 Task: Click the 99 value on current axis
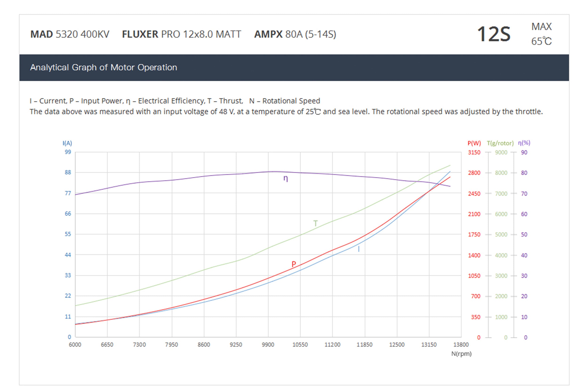pyautogui.click(x=68, y=152)
